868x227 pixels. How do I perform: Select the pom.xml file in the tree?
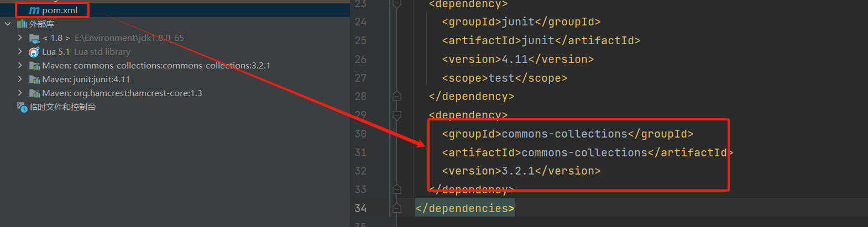[60, 10]
